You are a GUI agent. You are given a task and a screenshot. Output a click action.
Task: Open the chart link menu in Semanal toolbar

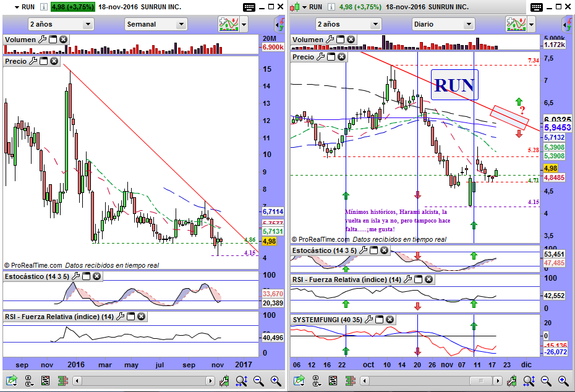[x=28, y=381]
